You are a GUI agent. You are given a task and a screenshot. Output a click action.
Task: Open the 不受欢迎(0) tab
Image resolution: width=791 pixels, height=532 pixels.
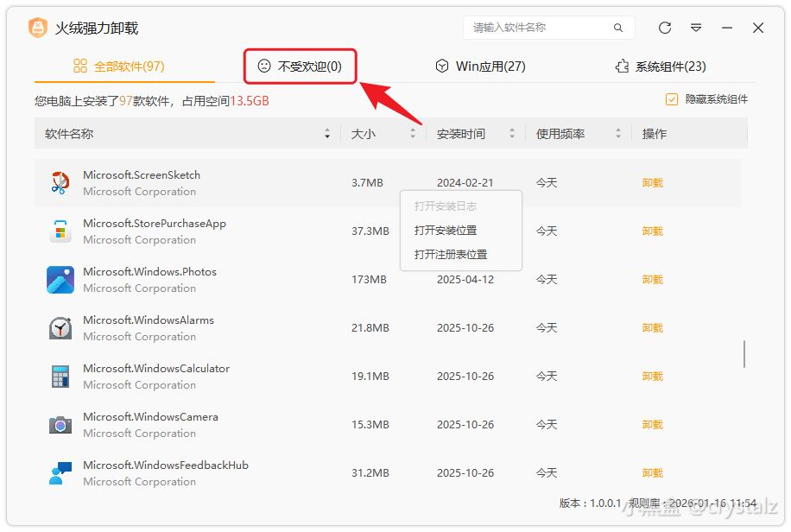[x=301, y=66]
